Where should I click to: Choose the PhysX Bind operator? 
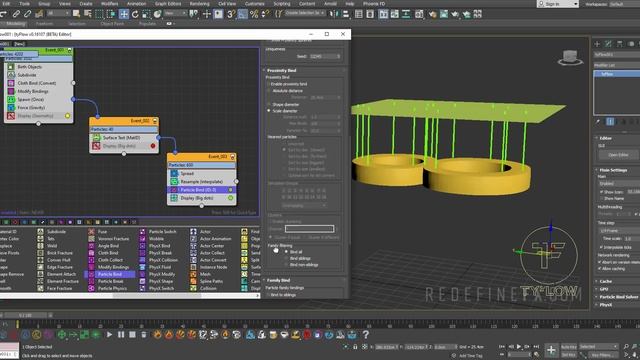[x=155, y=246]
